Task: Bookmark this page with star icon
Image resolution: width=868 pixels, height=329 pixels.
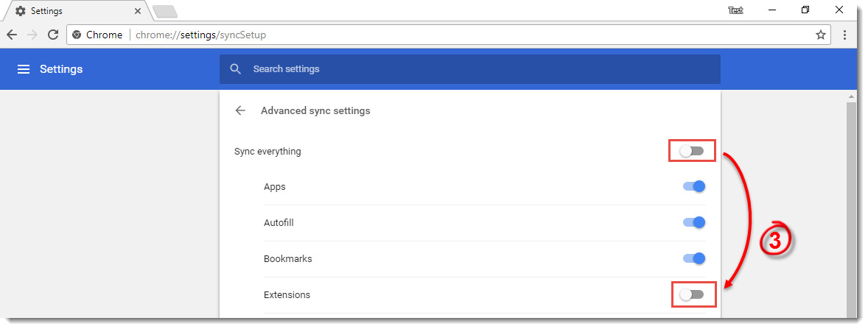Action: [x=820, y=35]
